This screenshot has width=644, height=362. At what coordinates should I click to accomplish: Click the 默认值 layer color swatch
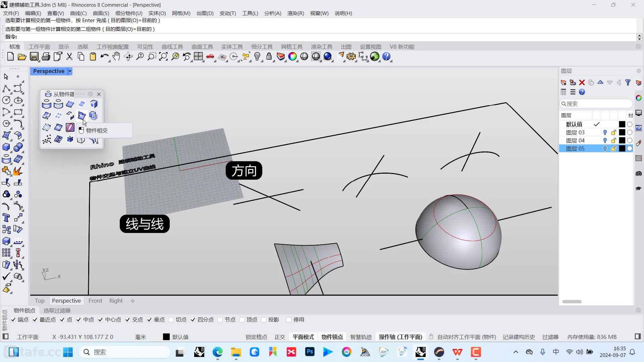pos(622,124)
